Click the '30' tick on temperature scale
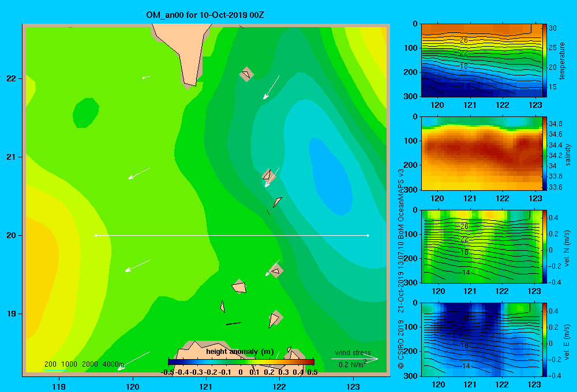The width and height of the screenshot is (577, 392). [553, 28]
